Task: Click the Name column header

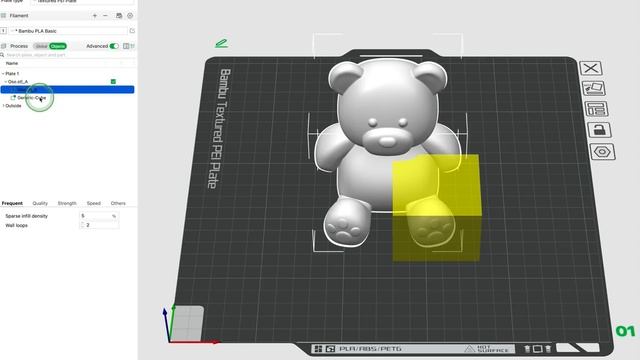Action: tap(12, 63)
